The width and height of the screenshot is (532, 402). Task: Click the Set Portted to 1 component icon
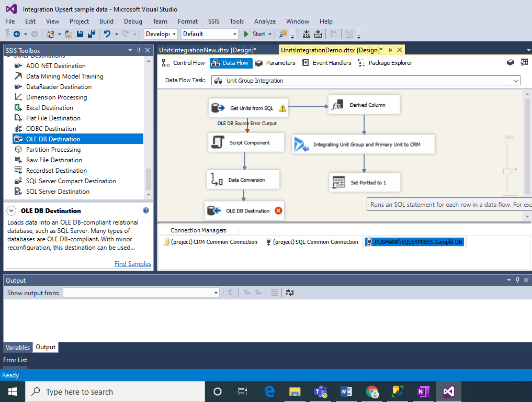tap(338, 182)
